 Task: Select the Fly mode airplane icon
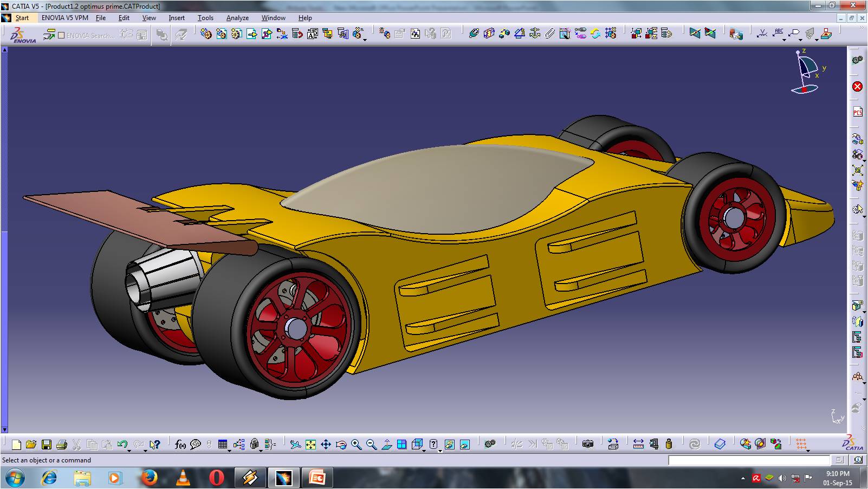pos(295,445)
